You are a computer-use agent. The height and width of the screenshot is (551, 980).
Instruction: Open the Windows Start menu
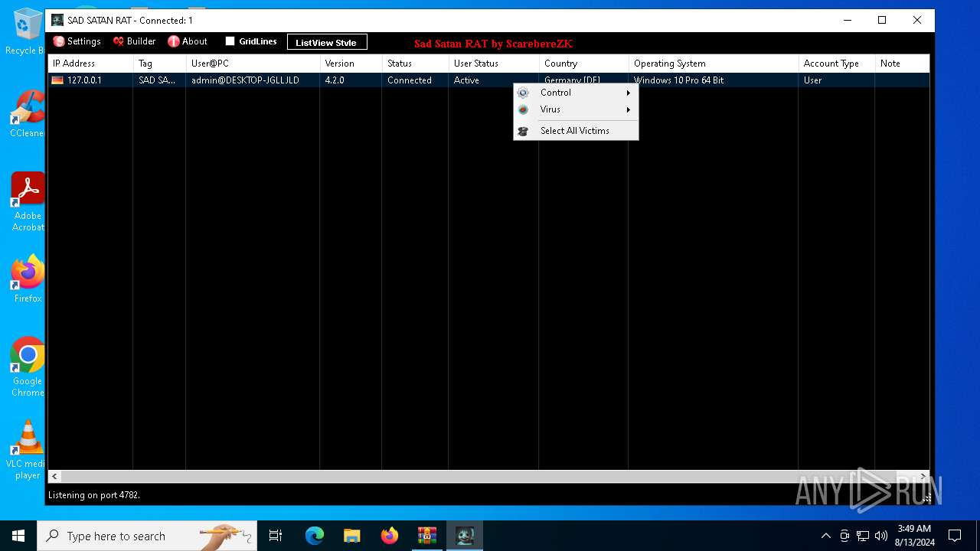[x=18, y=536]
